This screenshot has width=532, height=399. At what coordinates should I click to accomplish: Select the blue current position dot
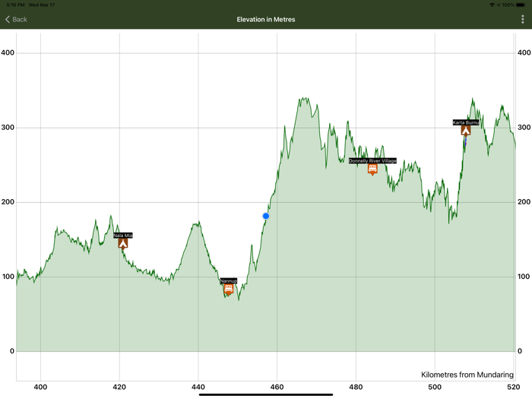(266, 216)
